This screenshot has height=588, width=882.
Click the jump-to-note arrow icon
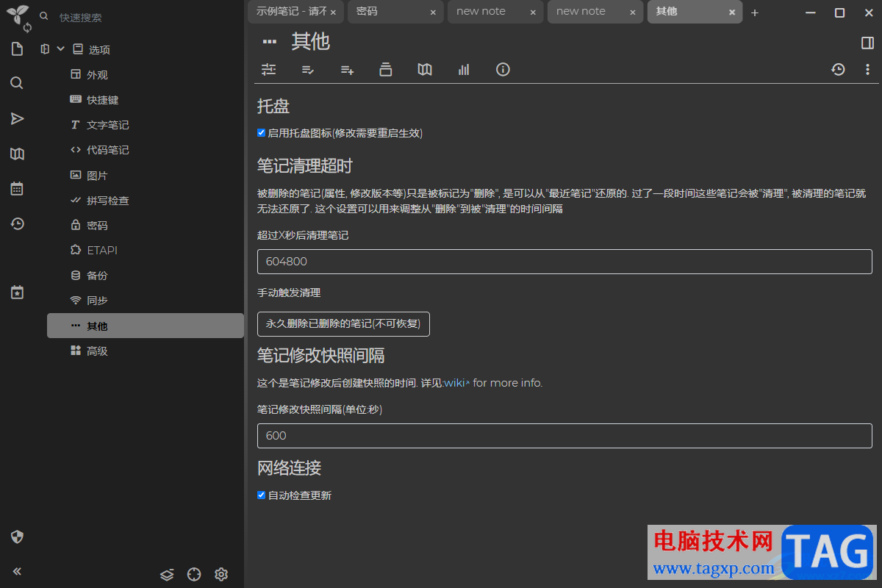[x=17, y=118]
